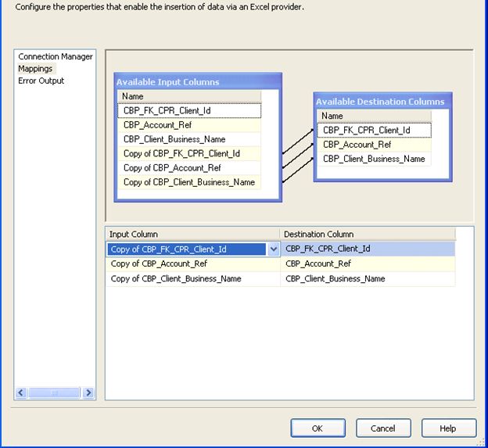488x448 pixels.
Task: Click the Help button
Action: 448,428
